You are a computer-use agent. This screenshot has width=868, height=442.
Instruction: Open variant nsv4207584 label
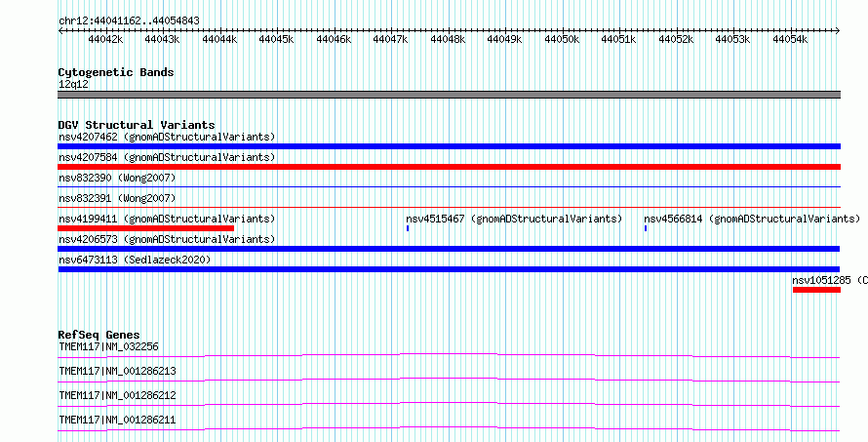(167, 157)
